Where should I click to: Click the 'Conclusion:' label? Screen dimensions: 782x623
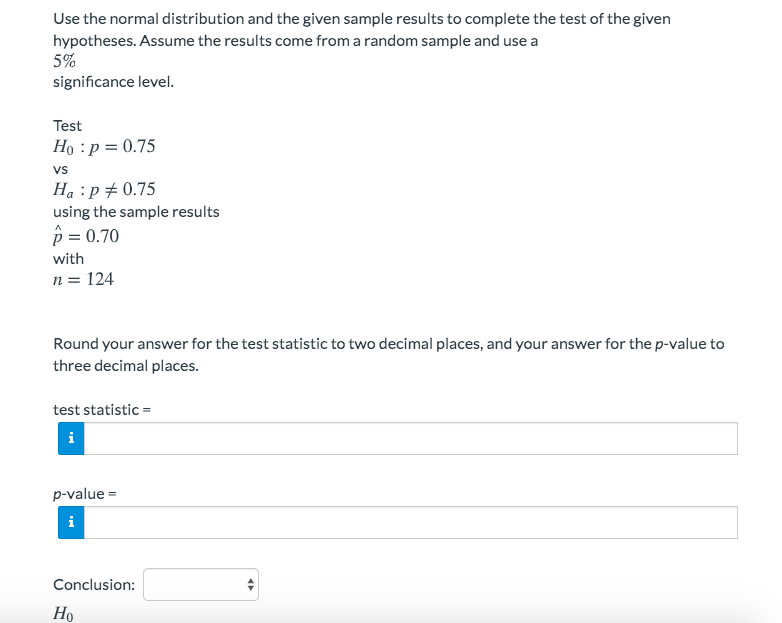(94, 585)
